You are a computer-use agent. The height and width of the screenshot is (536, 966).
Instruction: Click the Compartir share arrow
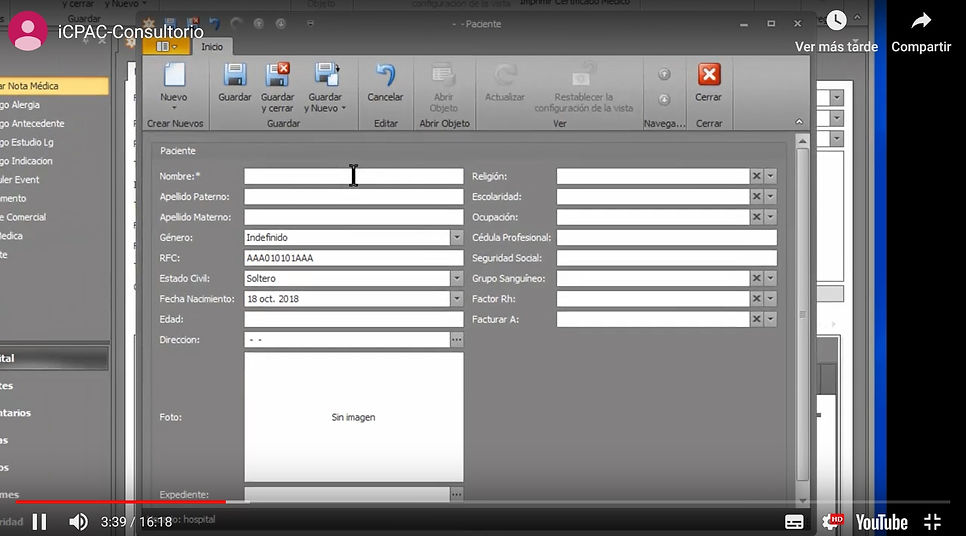click(921, 21)
